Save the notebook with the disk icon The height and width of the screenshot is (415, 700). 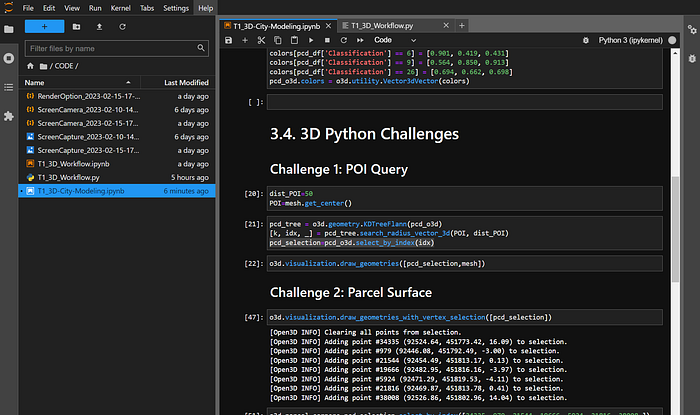(x=229, y=40)
